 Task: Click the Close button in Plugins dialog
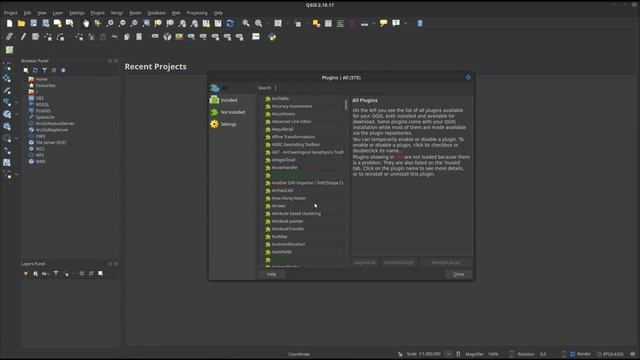click(x=459, y=274)
